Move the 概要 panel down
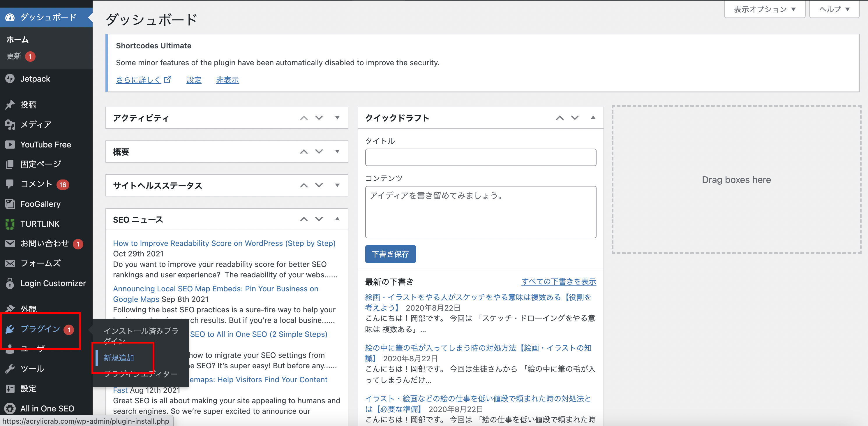The image size is (868, 426). click(319, 152)
